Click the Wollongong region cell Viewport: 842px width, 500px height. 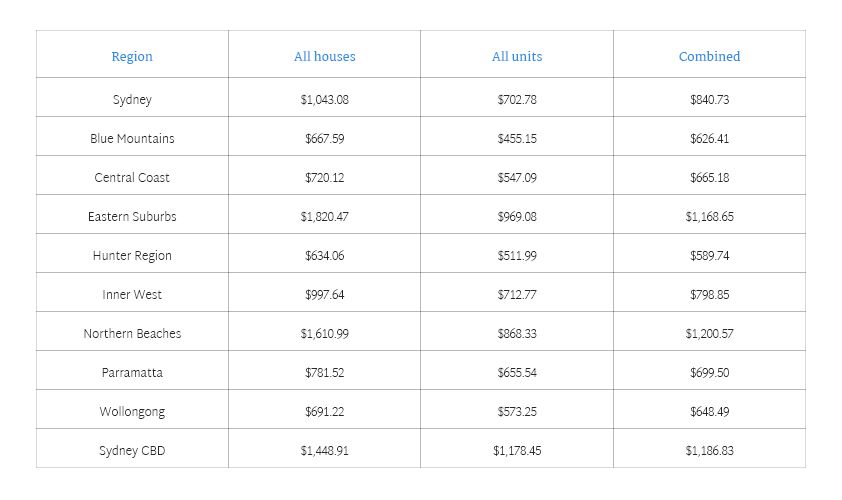[132, 412]
